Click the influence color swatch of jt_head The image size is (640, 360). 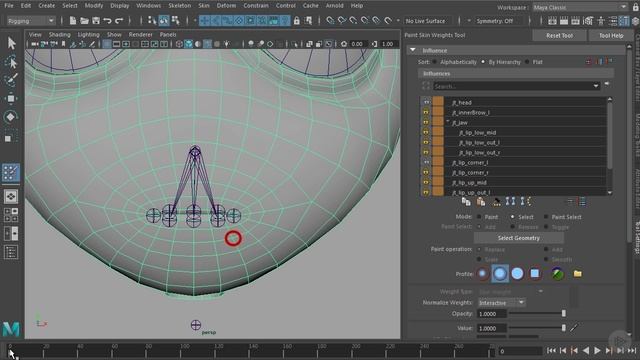tap(438, 102)
